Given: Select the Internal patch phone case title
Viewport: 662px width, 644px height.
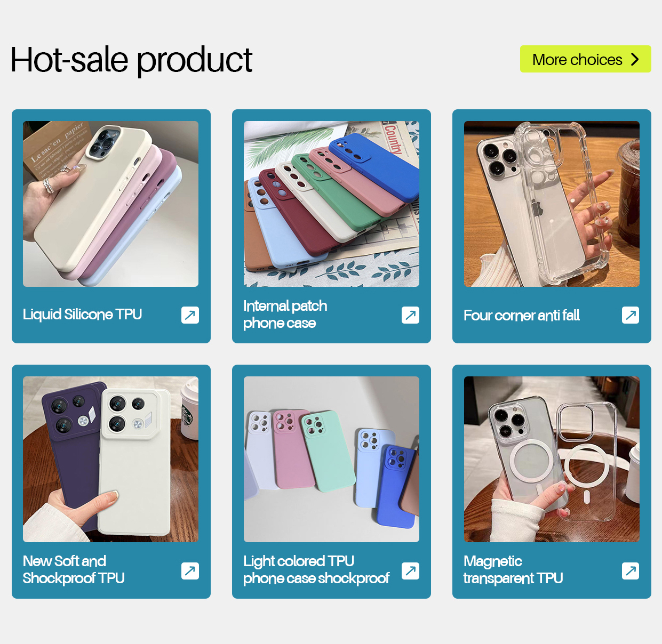Looking at the screenshot, I should tap(285, 315).
